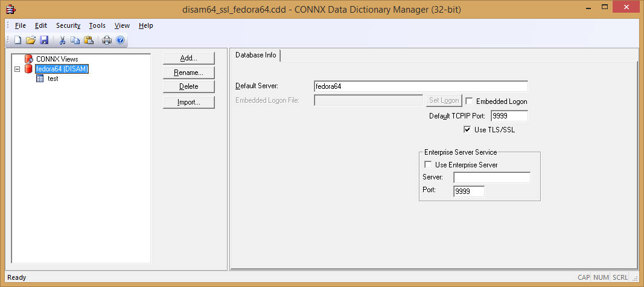Click the Default Server input field

(421, 86)
